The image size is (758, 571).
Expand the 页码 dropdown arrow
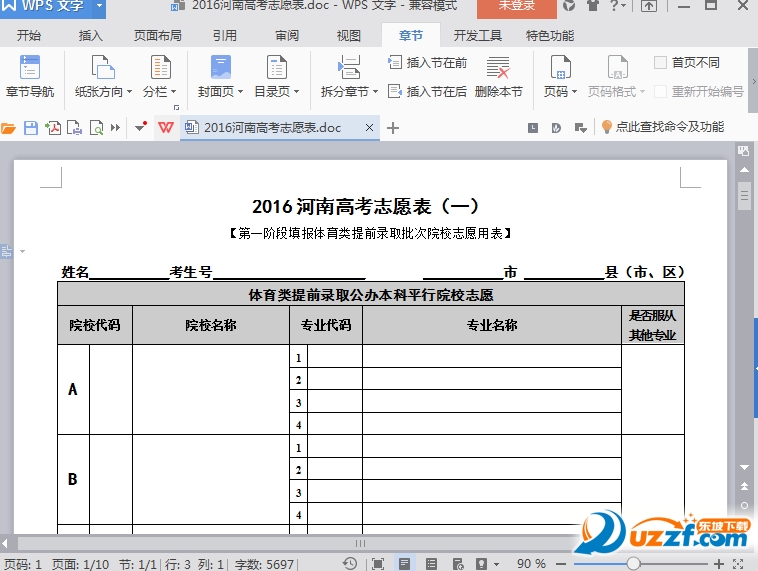[574, 91]
